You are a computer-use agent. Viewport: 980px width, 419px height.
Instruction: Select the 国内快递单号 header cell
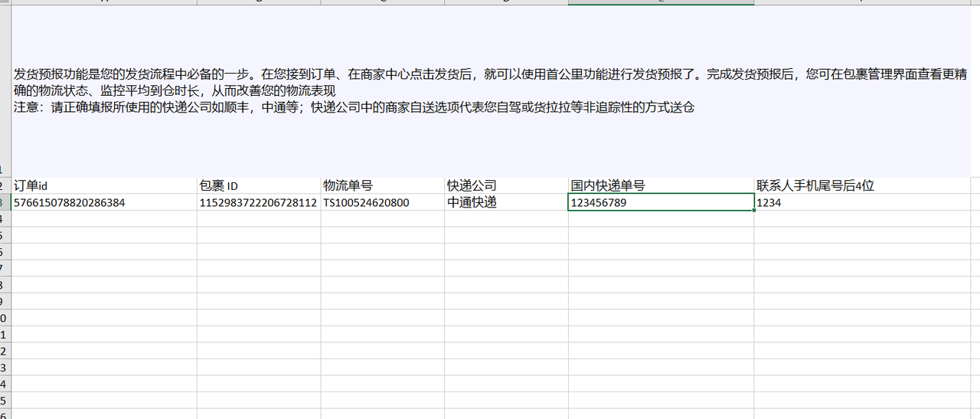(661, 185)
